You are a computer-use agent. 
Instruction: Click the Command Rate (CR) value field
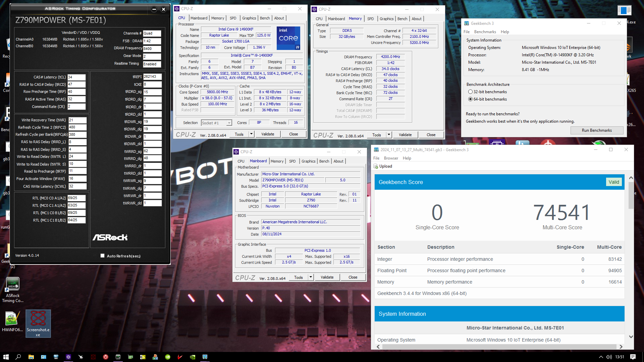[x=76, y=107]
